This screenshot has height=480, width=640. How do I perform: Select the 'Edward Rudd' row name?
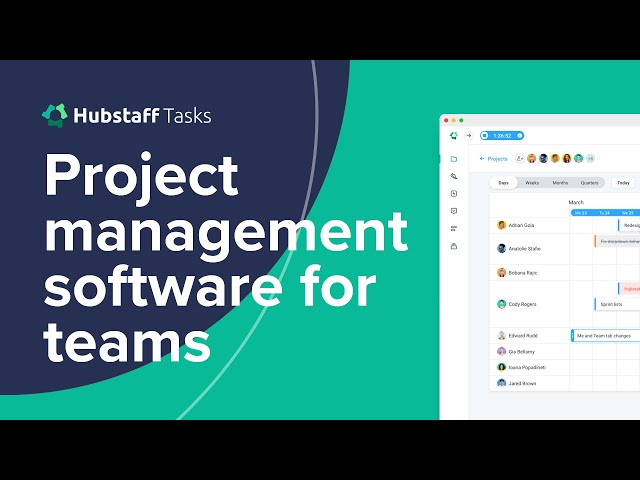[523, 336]
